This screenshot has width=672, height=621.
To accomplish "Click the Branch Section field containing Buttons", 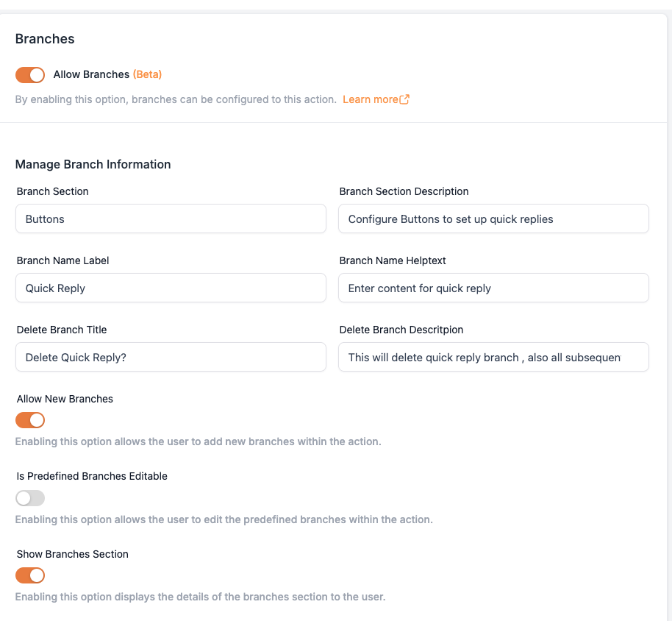I will point(171,219).
